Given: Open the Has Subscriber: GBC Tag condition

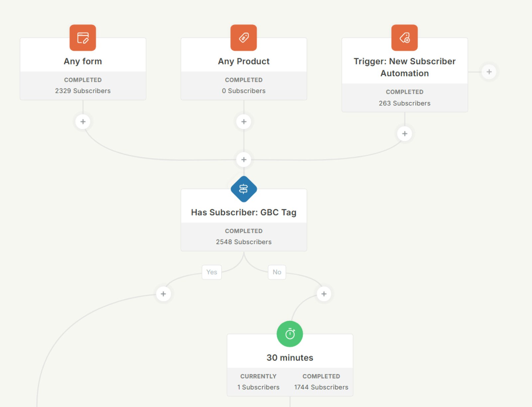Looking at the screenshot, I should (x=244, y=212).
